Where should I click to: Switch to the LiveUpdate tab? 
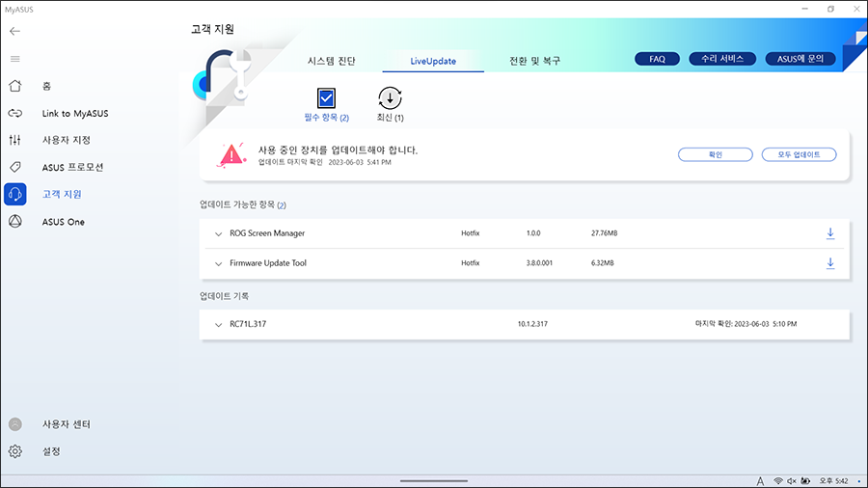(433, 61)
